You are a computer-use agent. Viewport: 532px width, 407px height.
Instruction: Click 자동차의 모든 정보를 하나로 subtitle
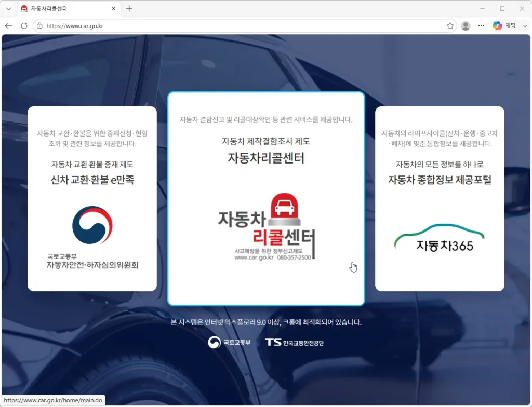click(440, 165)
